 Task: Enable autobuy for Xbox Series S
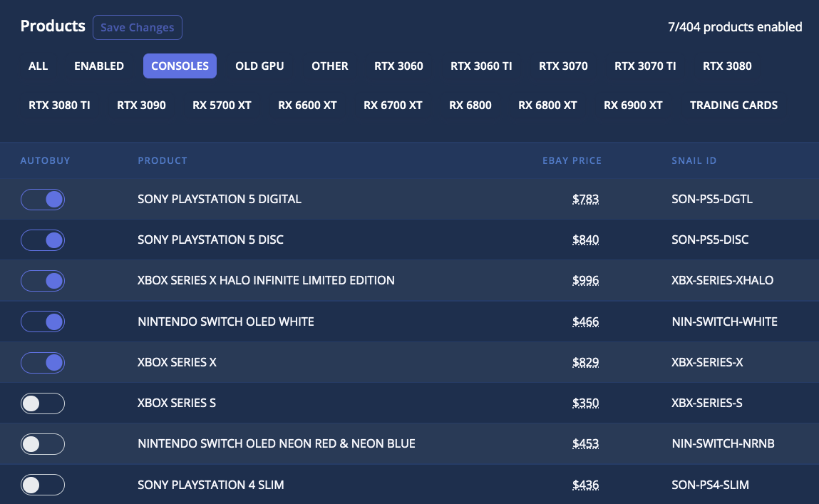pyautogui.click(x=43, y=403)
